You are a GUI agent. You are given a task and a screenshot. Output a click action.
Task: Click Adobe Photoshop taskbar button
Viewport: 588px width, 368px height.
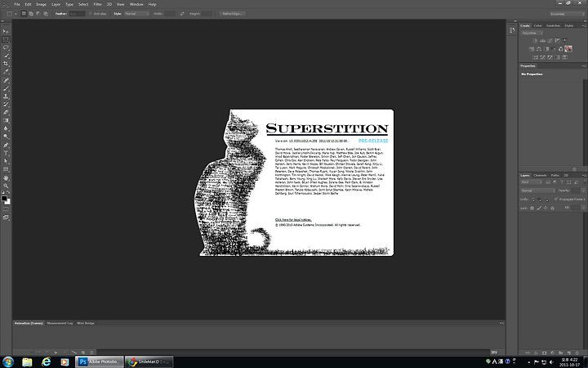pyautogui.click(x=100, y=361)
